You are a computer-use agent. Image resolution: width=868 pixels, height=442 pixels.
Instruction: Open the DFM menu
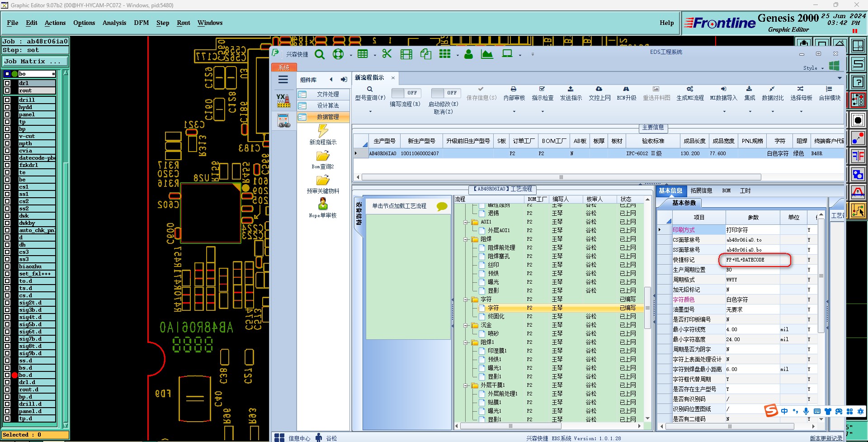[x=142, y=23]
